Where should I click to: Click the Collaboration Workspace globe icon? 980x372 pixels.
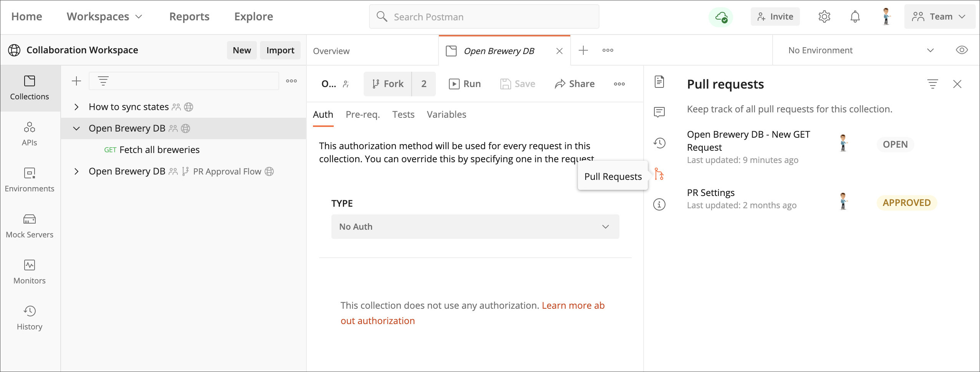14,50
